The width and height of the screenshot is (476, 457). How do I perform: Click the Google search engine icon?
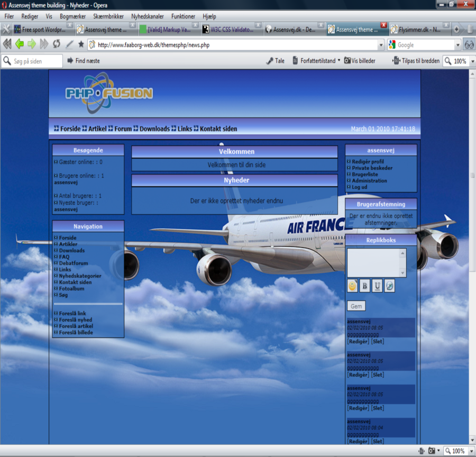point(392,45)
